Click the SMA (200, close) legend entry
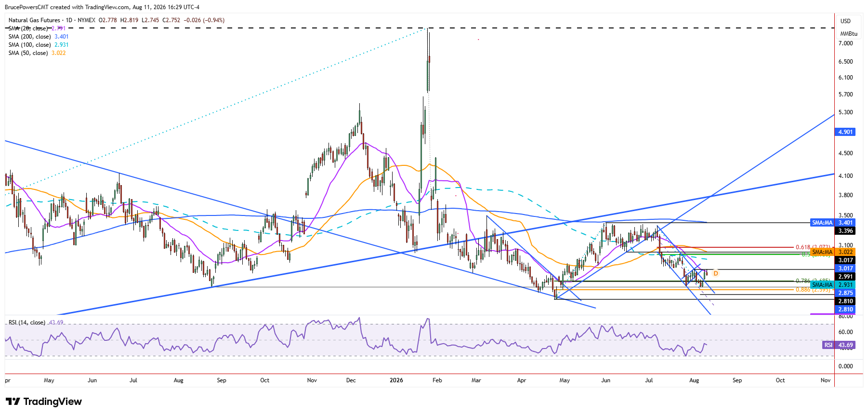Viewport: 868px width, 416px height. [x=39, y=37]
